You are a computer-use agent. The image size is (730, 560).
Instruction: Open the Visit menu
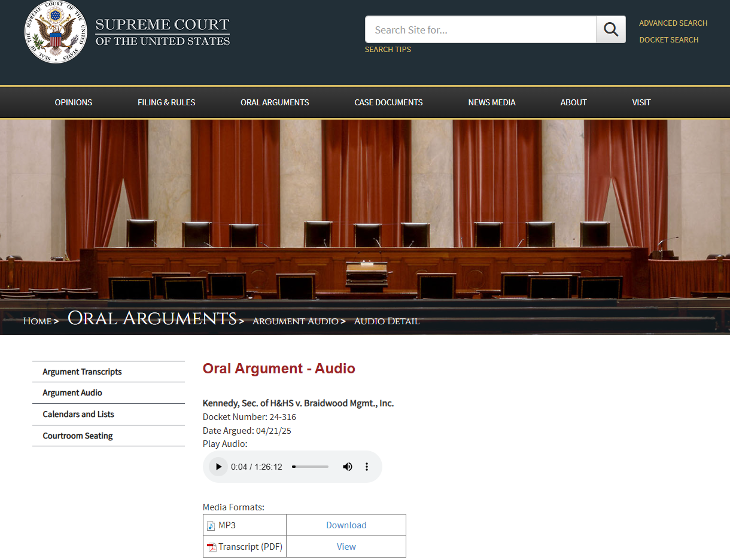(641, 102)
